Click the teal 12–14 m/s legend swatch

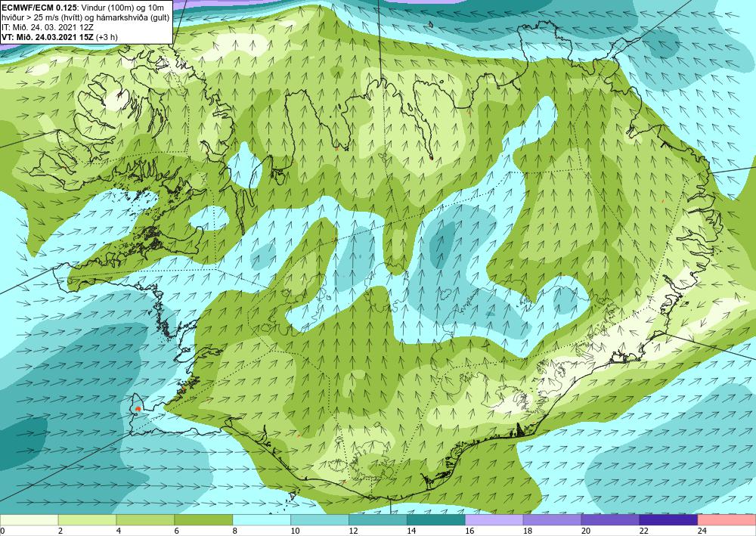pos(378,520)
